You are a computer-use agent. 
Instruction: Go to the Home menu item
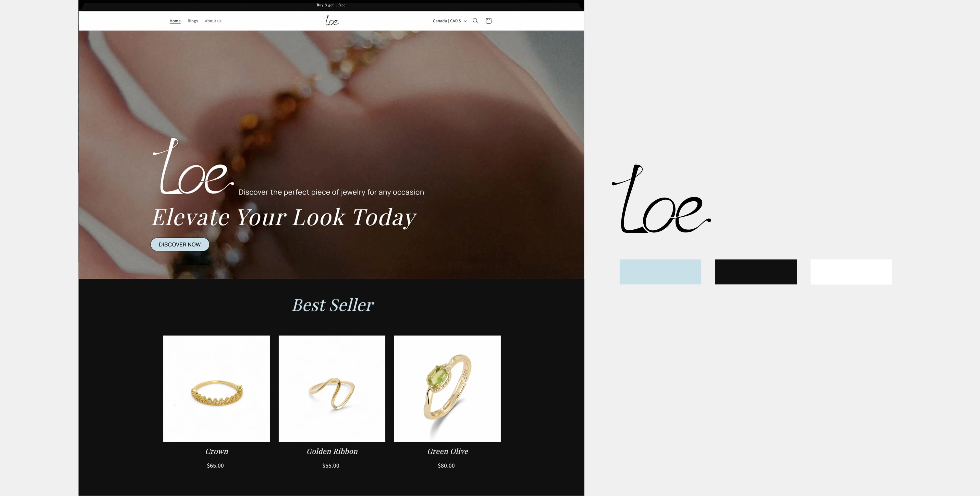tap(175, 21)
